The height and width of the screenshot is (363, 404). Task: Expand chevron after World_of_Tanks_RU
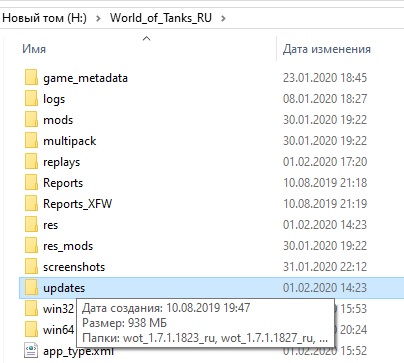[x=223, y=18]
